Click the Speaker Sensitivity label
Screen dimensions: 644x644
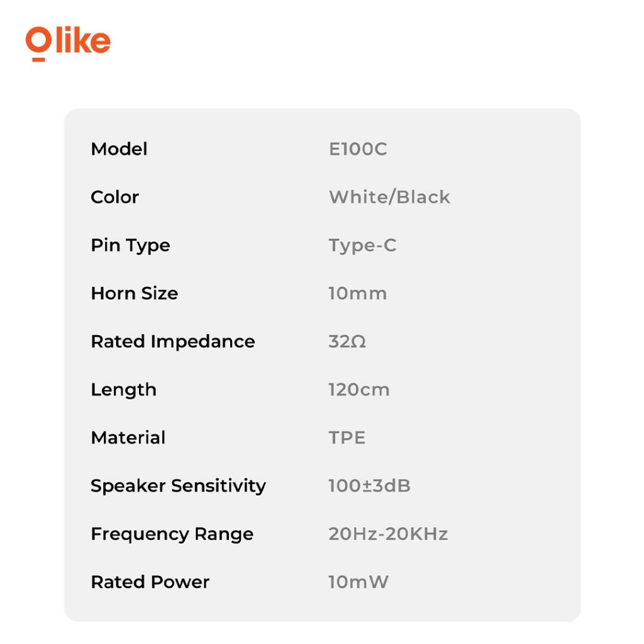(178, 486)
